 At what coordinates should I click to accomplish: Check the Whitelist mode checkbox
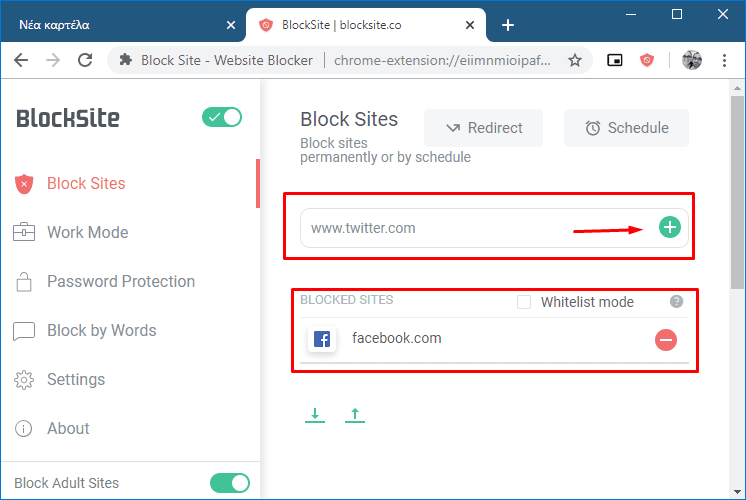524,302
